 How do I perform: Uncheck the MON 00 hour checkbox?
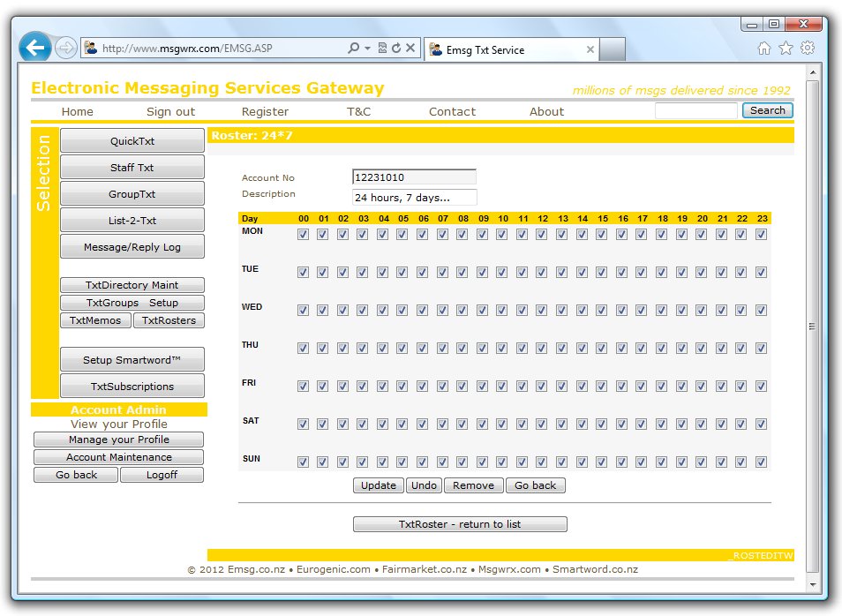(x=304, y=235)
